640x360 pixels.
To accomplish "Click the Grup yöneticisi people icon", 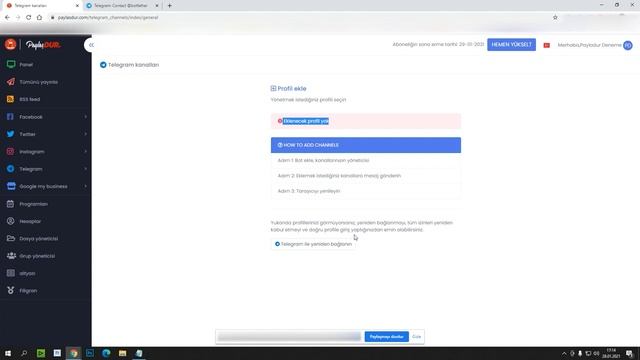I will click(x=11, y=256).
